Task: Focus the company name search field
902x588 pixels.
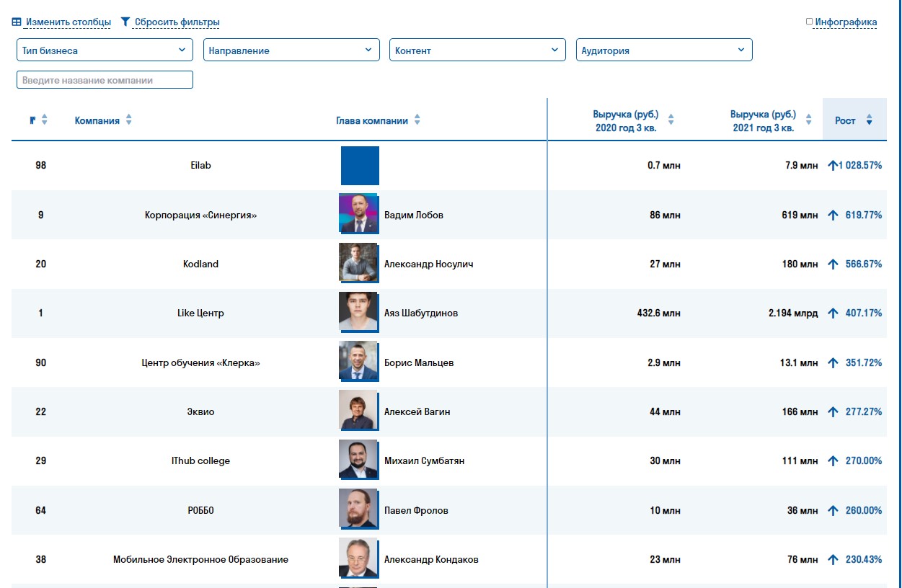Action: [105, 80]
